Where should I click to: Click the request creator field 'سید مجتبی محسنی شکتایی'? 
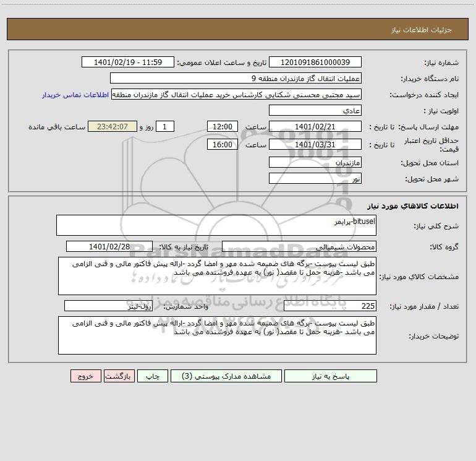tap(237, 94)
